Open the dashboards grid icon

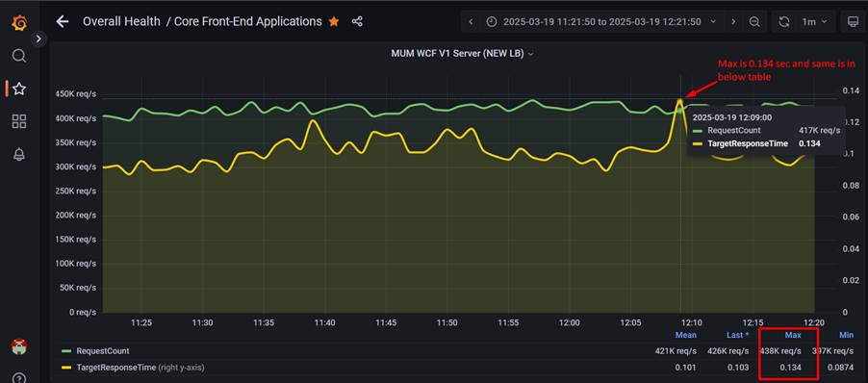point(19,122)
